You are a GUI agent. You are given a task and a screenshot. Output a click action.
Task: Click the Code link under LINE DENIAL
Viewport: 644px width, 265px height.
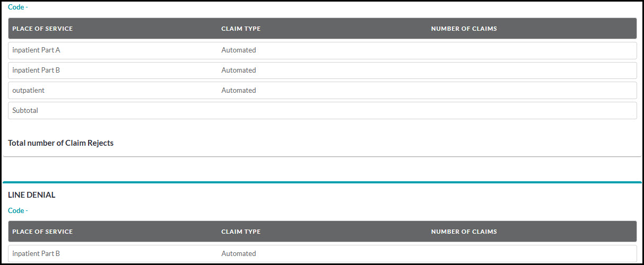pyautogui.click(x=16, y=210)
